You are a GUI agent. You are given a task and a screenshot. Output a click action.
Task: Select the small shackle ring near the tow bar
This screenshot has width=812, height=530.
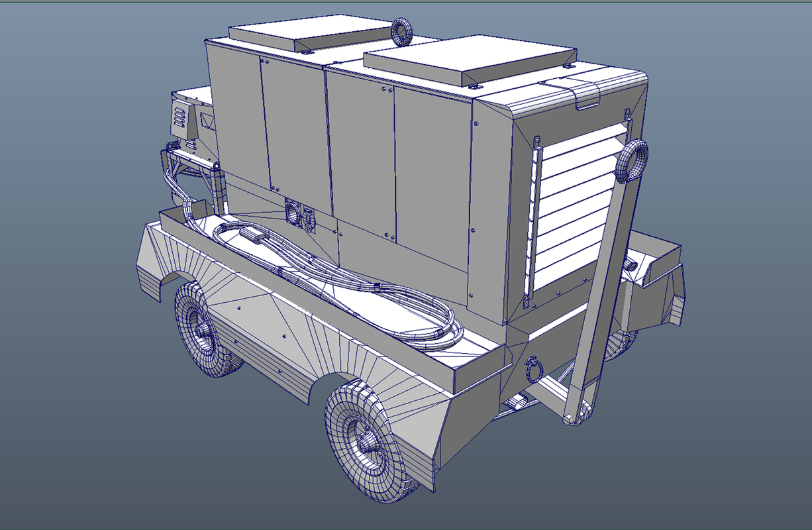(x=533, y=368)
